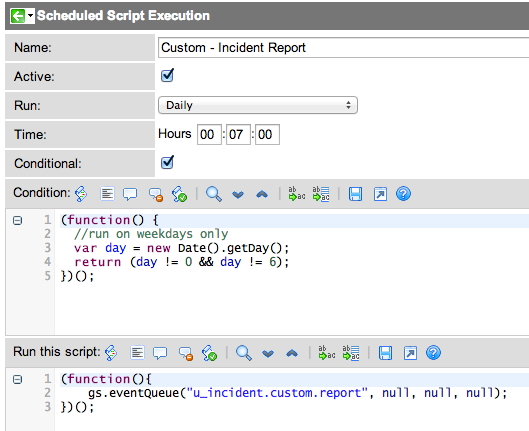The width and height of the screenshot is (529, 431).
Task: Click Comment icon in Condition toolbar
Action: click(130, 194)
